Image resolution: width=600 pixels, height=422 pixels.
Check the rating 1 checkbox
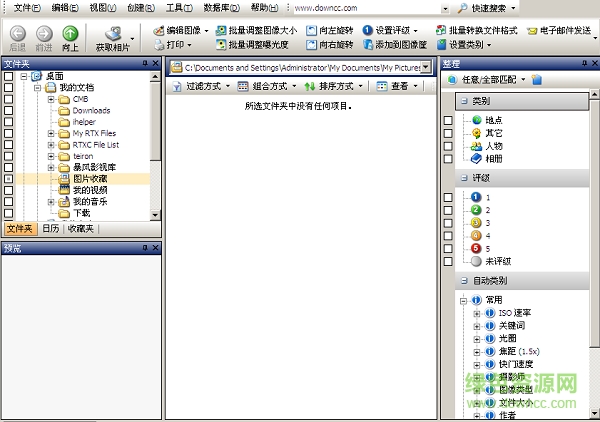[x=448, y=197]
